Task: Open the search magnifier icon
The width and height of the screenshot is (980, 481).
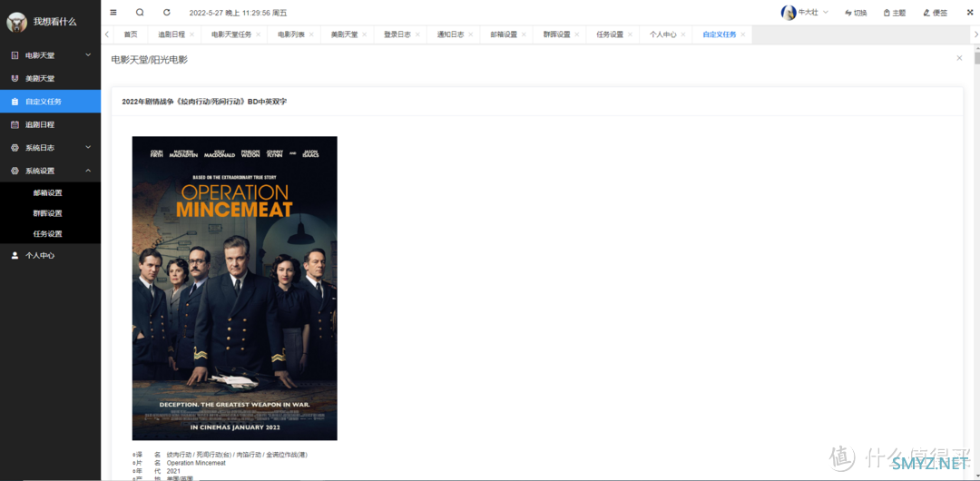Action: [140, 12]
